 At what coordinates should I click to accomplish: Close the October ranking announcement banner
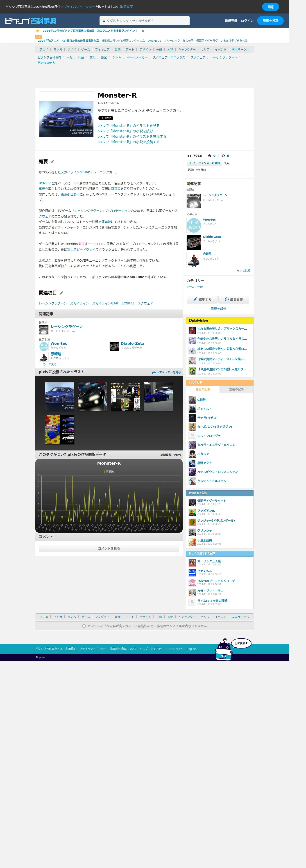[143, 31]
